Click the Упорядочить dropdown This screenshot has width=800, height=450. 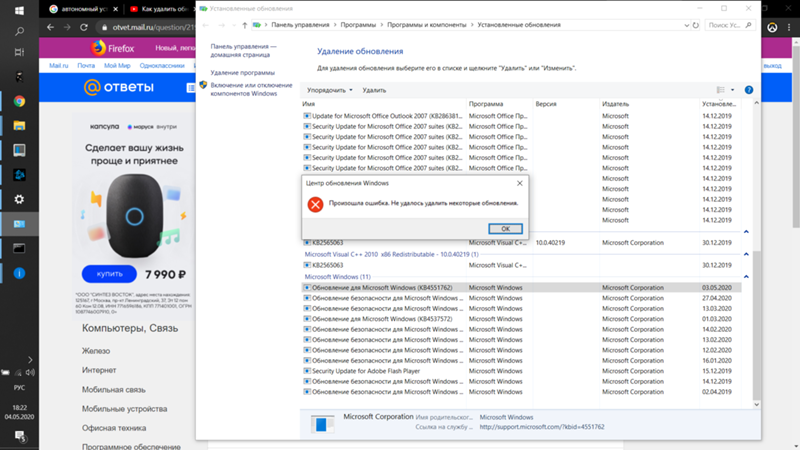(x=330, y=90)
